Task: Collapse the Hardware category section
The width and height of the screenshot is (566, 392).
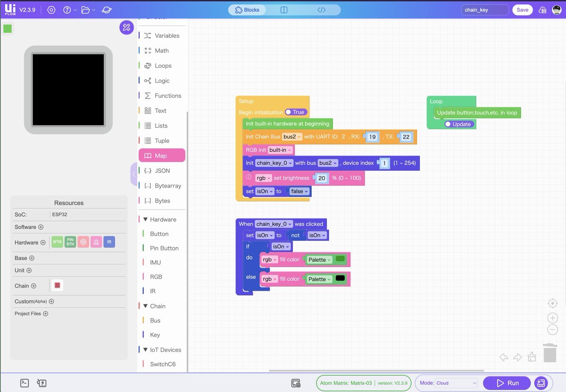Action: pyautogui.click(x=146, y=220)
